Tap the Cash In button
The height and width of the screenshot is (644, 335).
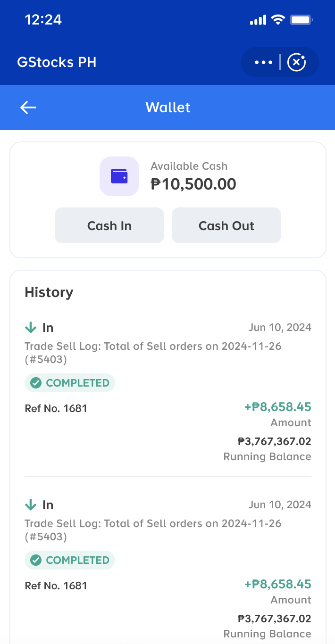109,225
